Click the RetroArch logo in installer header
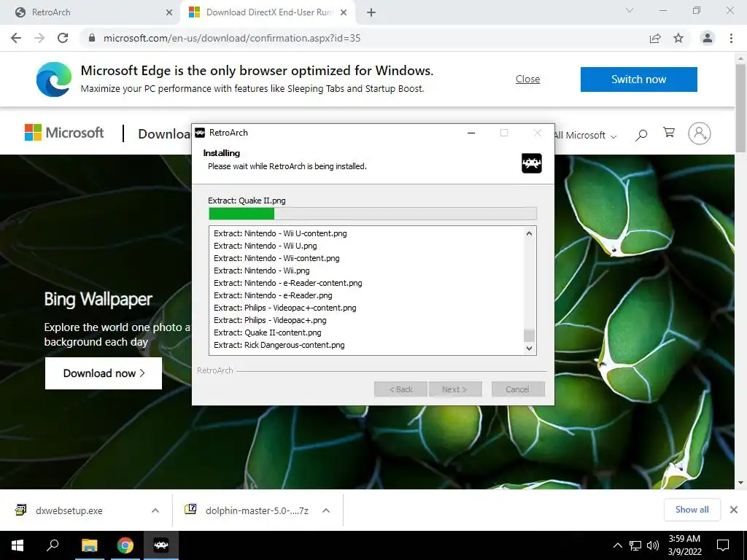Screen dimensions: 747x560 point(532,163)
